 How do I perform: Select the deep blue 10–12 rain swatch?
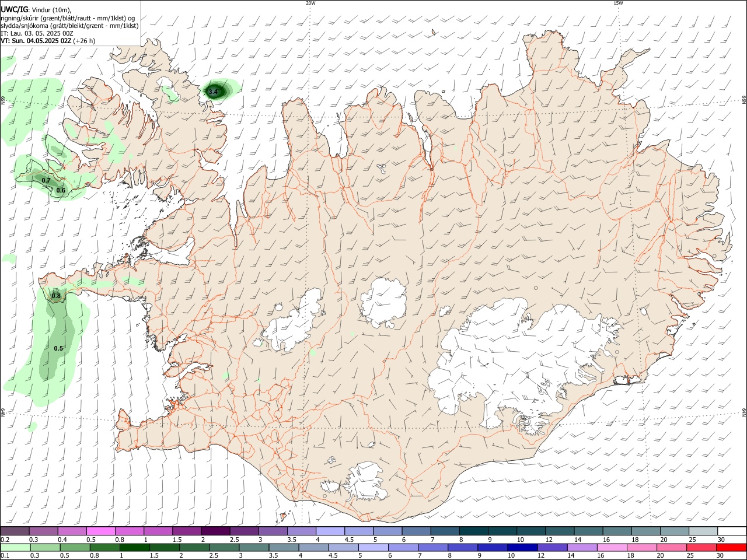point(522,547)
